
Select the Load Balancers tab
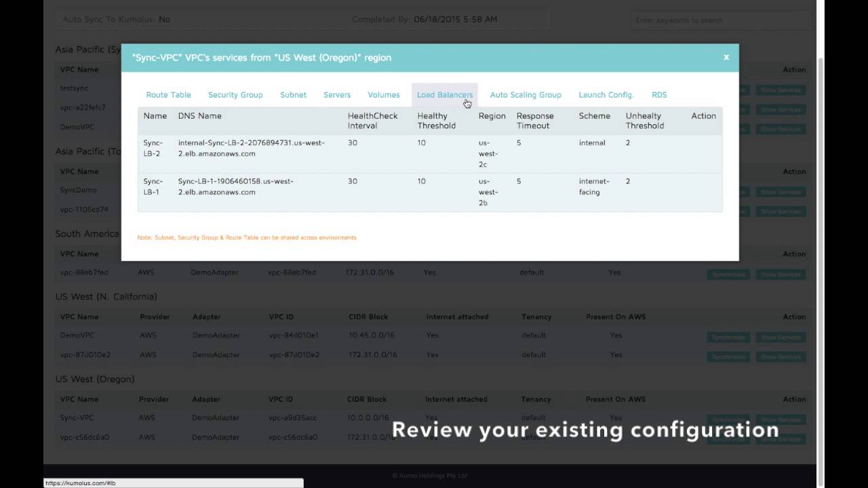coord(445,95)
